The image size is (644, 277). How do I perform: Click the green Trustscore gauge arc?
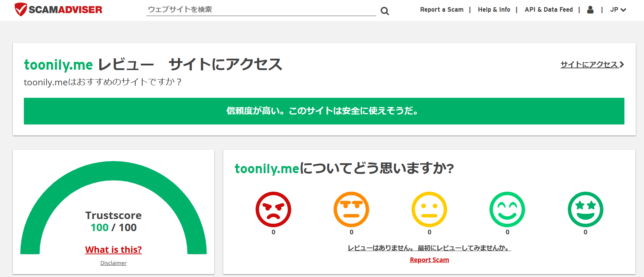[114, 171]
